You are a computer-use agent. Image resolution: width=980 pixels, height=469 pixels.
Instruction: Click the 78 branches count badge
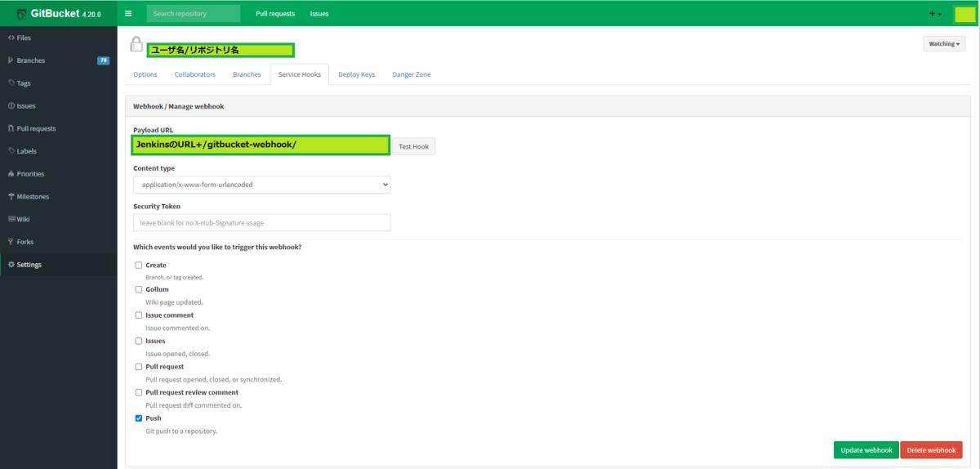pos(104,60)
